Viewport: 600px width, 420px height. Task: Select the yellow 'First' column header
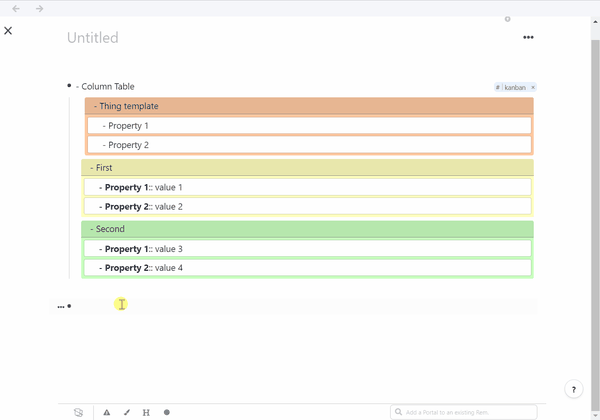pos(307,168)
